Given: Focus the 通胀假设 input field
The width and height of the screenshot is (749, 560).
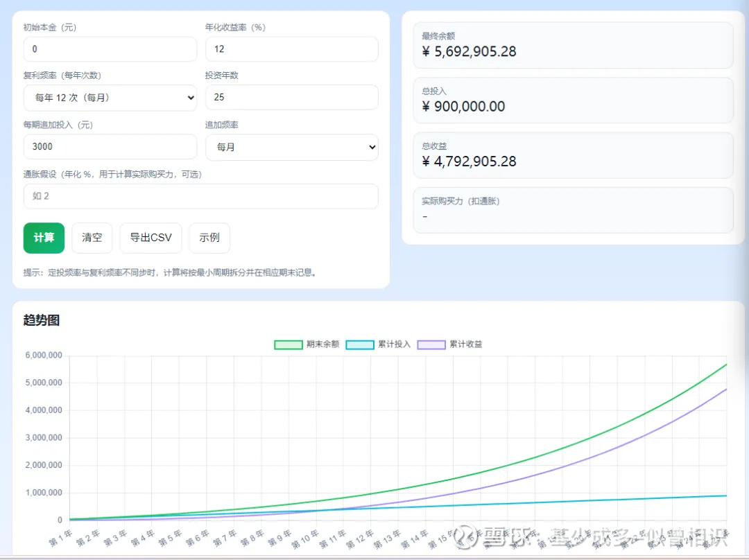Looking at the screenshot, I should coord(200,196).
